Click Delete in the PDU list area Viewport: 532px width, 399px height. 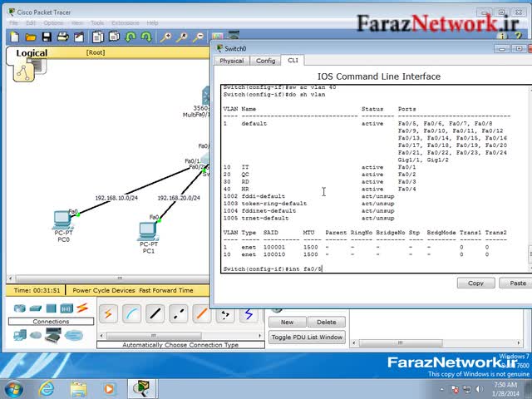pos(327,322)
